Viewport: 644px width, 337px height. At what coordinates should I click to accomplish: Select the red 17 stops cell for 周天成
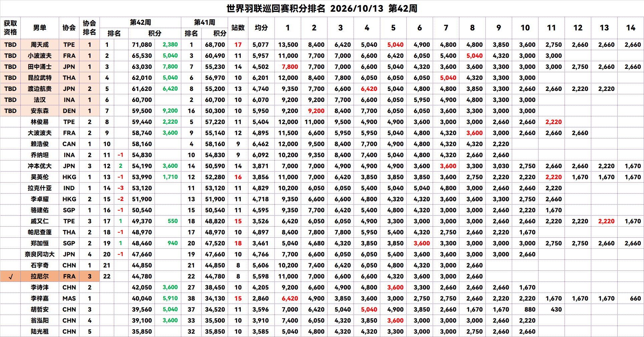point(238,44)
